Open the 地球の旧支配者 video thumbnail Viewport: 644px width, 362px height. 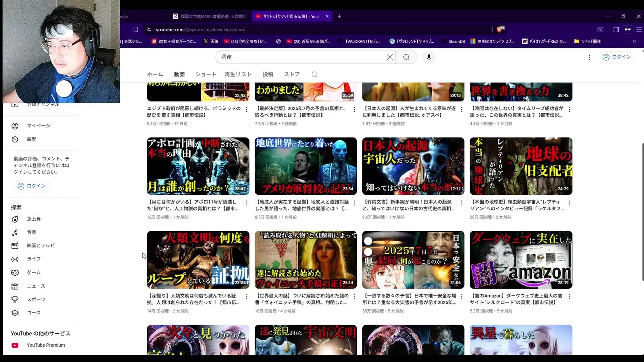[x=521, y=166]
